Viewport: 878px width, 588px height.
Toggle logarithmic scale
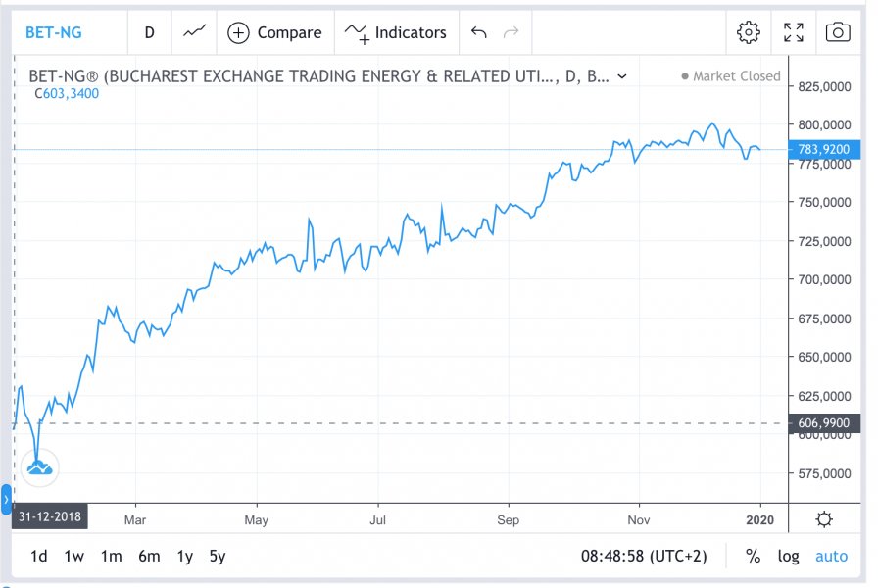[x=788, y=556]
